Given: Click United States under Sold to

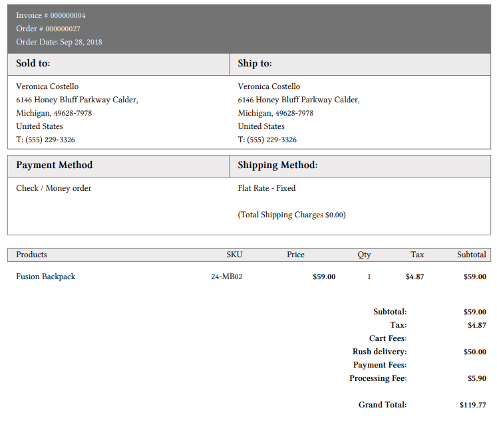Looking at the screenshot, I should click(39, 126).
